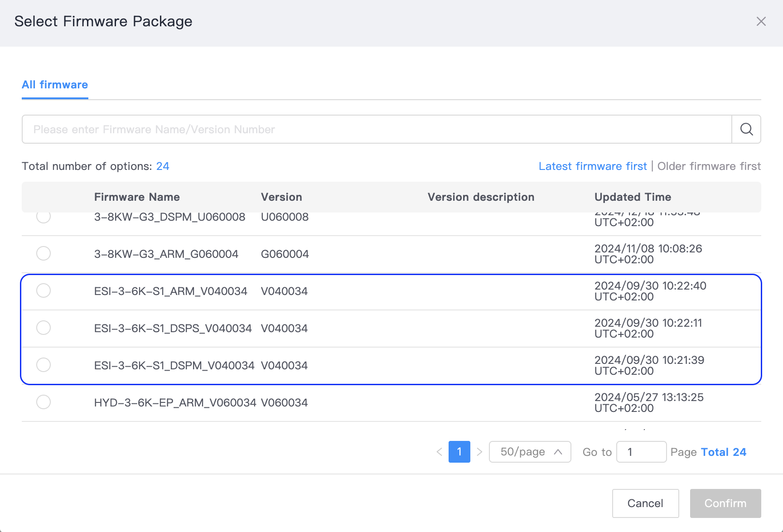
Task: Sort by Latest firmware first
Action: point(593,166)
